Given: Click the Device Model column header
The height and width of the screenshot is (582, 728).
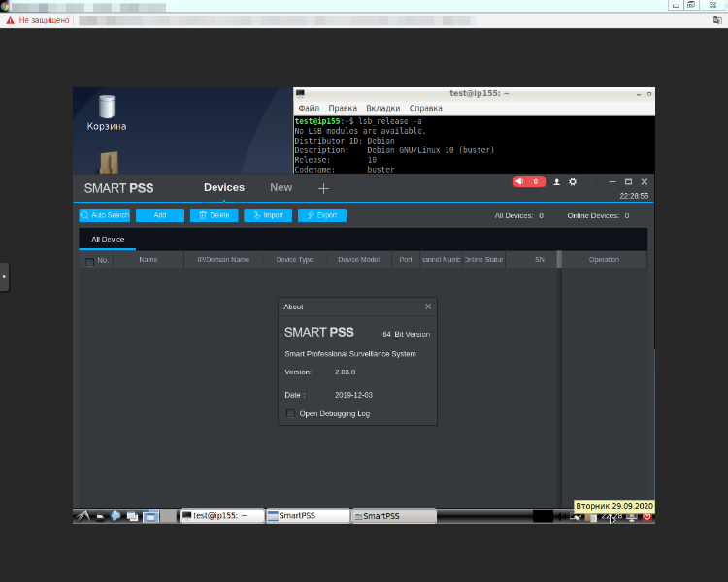Looking at the screenshot, I should pos(359,259).
